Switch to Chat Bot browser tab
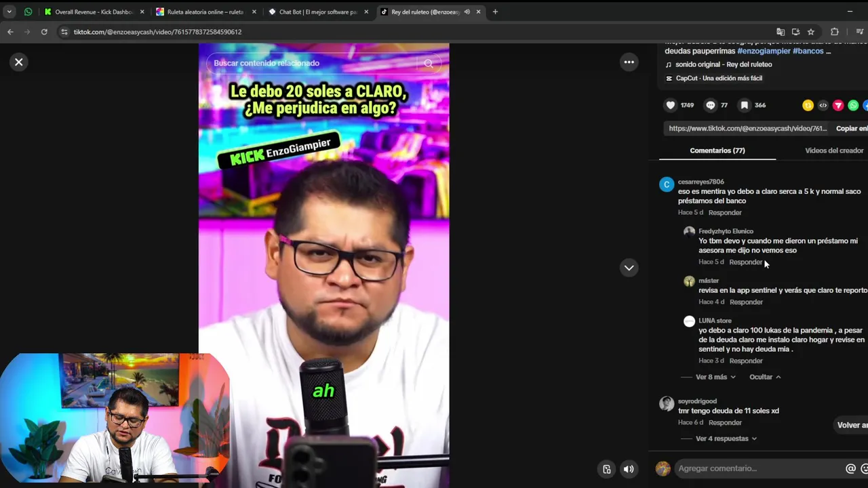The width and height of the screenshot is (868, 488). pos(318,12)
